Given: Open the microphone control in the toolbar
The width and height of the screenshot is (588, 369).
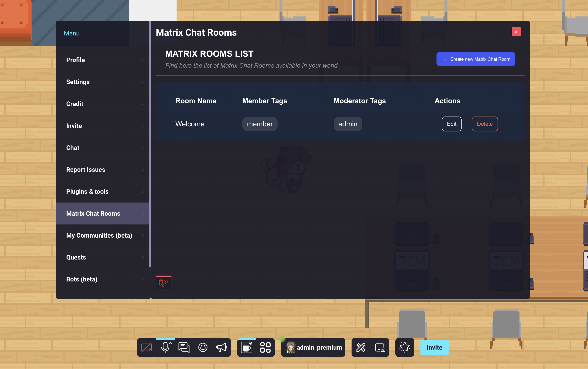Looking at the screenshot, I should pyautogui.click(x=165, y=347).
